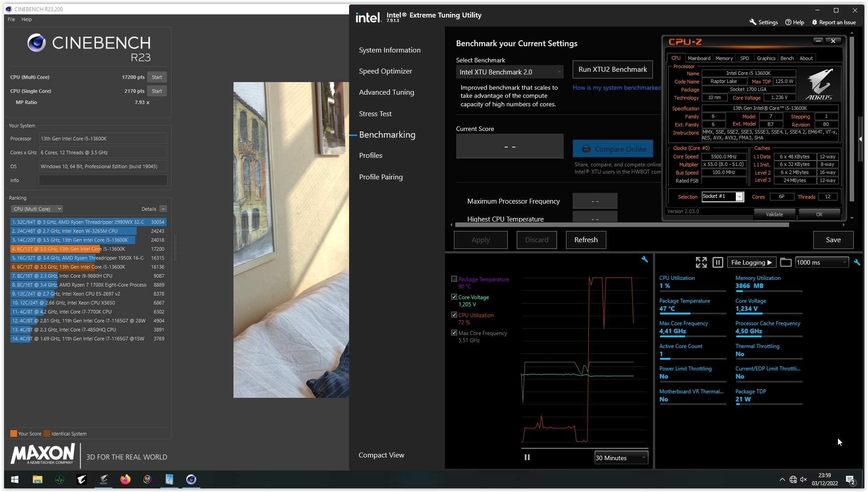This screenshot has width=868, height=492.
Task: Pause the monitor panel updates
Action: tap(717, 262)
